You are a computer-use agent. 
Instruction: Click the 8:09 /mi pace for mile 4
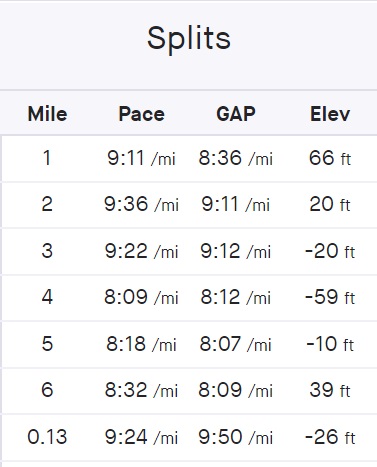click(141, 297)
